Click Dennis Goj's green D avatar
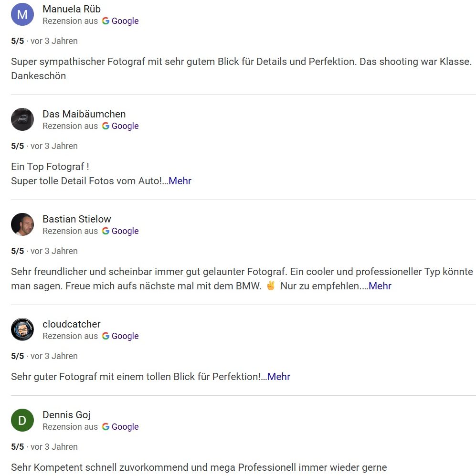 22,420
